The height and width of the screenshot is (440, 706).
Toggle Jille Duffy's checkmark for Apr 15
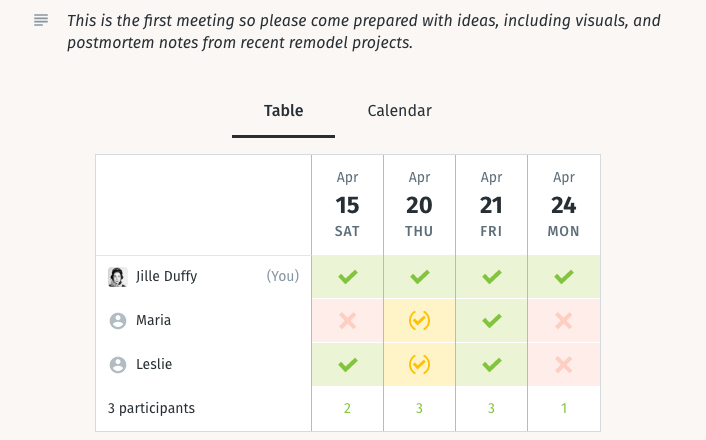348,277
